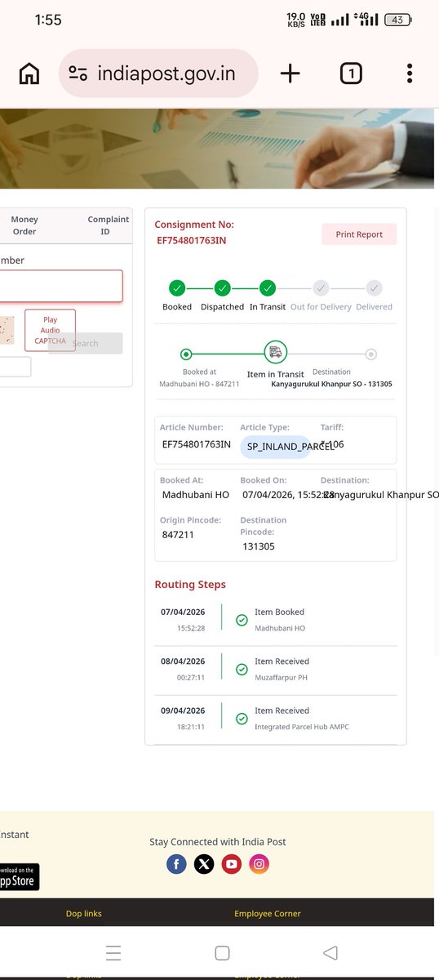Click Play Audio CAPTCHA button
The image size is (439, 980).
pos(50,330)
